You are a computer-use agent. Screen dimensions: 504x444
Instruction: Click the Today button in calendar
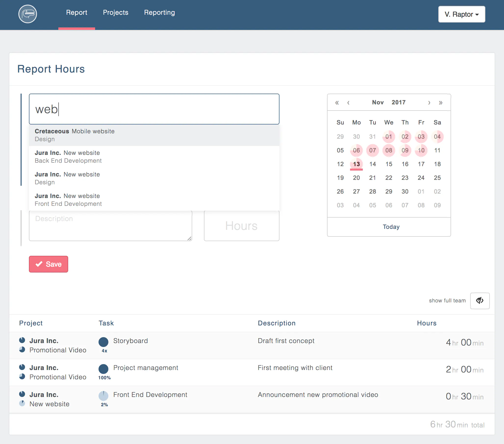tap(391, 227)
